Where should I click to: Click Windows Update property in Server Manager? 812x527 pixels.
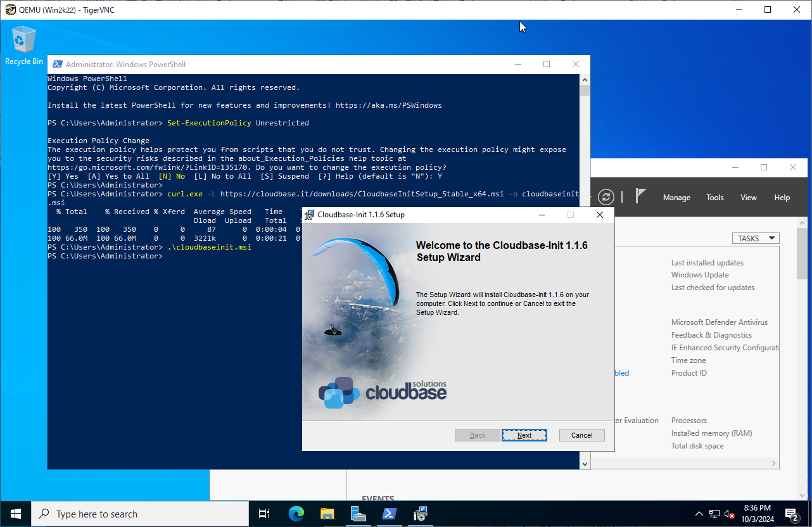(700, 275)
